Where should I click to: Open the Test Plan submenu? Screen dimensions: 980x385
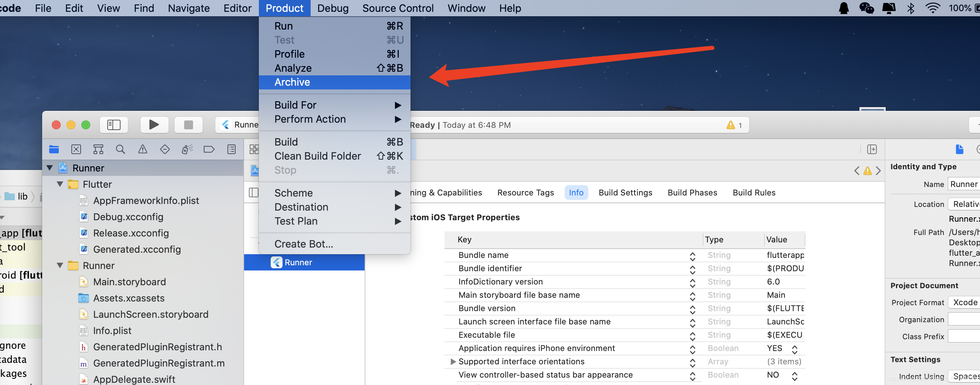tap(334, 221)
